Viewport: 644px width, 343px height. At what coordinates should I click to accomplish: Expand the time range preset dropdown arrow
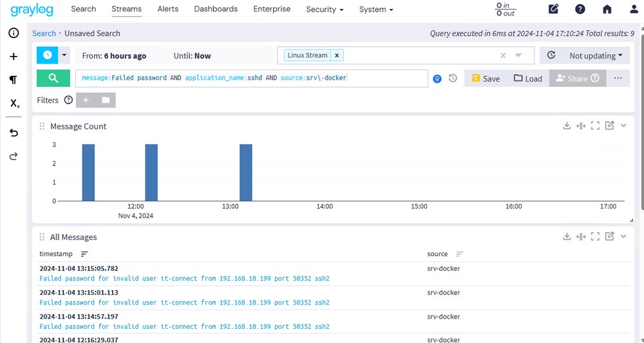click(64, 55)
